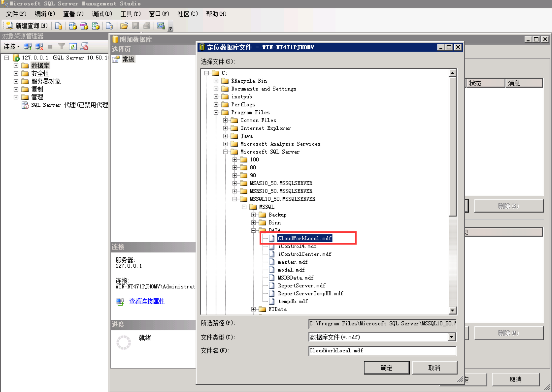The height and width of the screenshot is (392, 552).
Task: Expand the 服务器对象 folder node
Action: 16,81
